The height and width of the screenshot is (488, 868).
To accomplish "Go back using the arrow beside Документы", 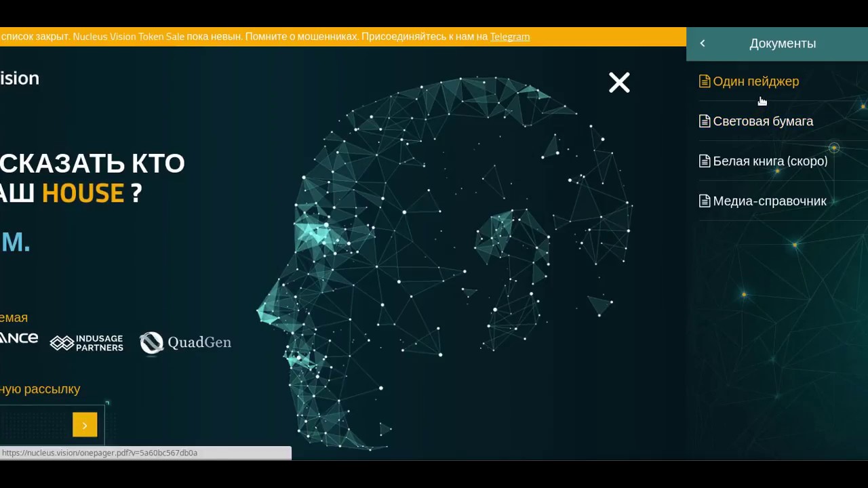I will [x=703, y=43].
